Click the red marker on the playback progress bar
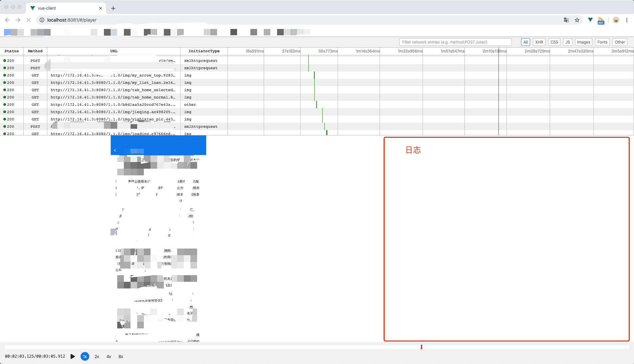This screenshot has height=364, width=634. 422,347
